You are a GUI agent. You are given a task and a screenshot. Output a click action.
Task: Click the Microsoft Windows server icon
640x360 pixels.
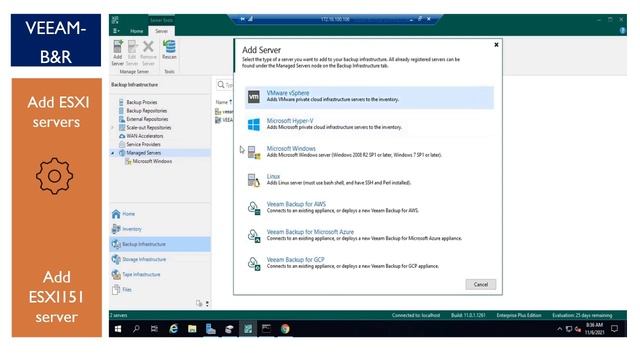coord(253,152)
